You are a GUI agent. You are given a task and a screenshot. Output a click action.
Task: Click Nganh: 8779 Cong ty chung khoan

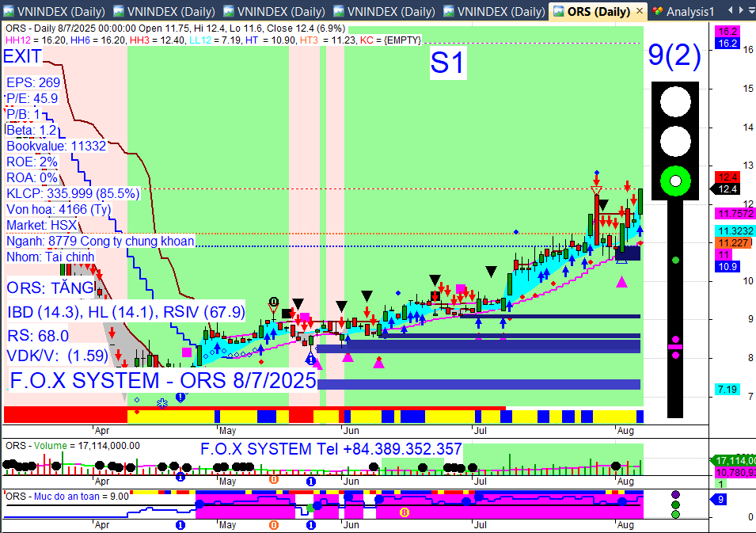click(x=101, y=242)
